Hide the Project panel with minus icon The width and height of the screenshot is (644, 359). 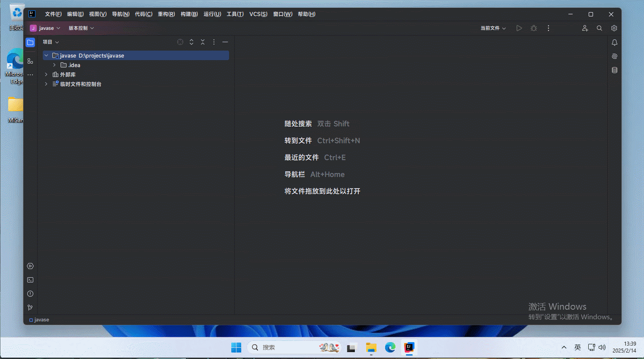[225, 42]
